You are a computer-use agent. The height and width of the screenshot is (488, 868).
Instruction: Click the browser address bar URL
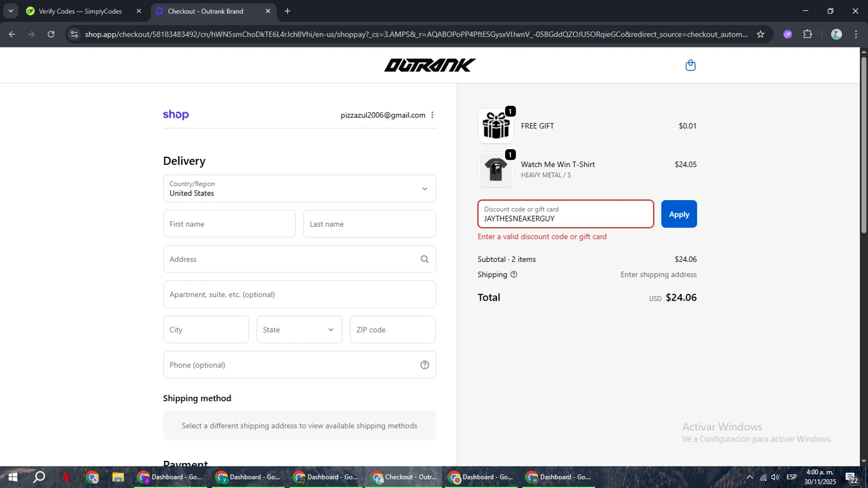(416, 34)
